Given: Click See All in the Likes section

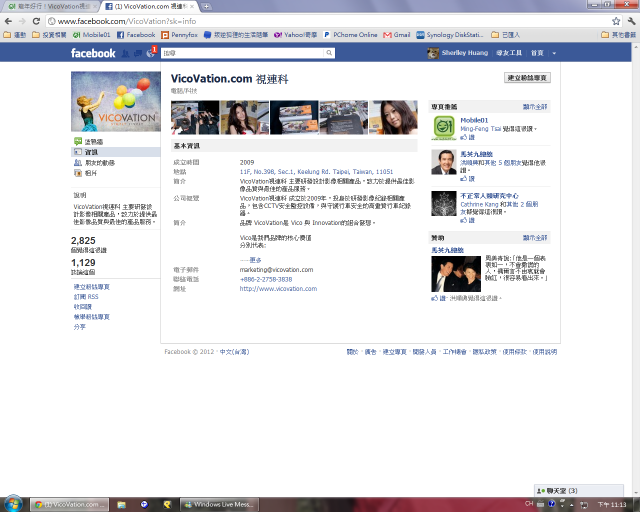Looking at the screenshot, I should (x=535, y=107).
